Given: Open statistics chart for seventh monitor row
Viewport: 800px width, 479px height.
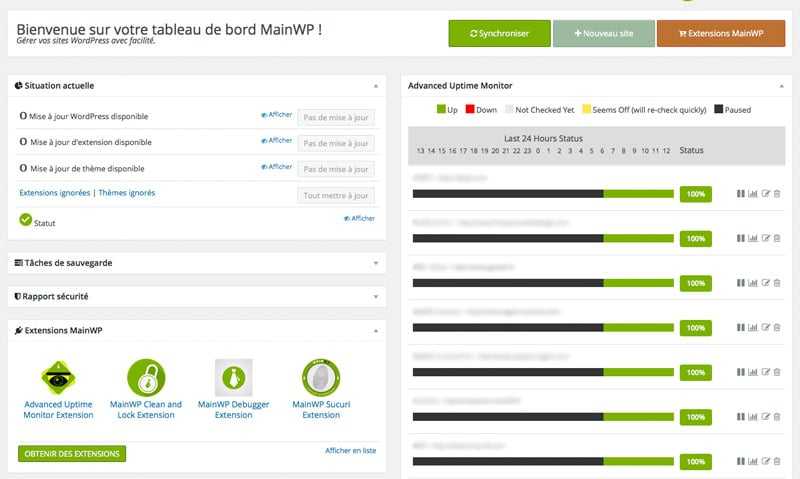Looking at the screenshot, I should point(753,461).
